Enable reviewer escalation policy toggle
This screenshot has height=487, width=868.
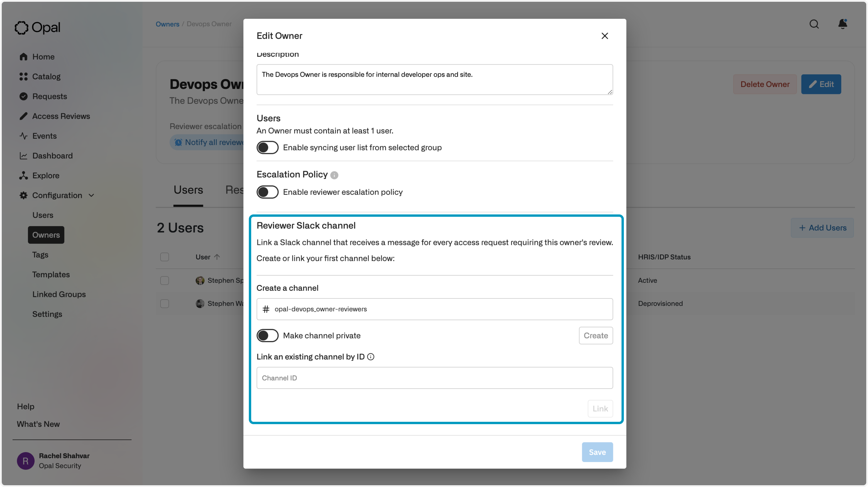[267, 192]
